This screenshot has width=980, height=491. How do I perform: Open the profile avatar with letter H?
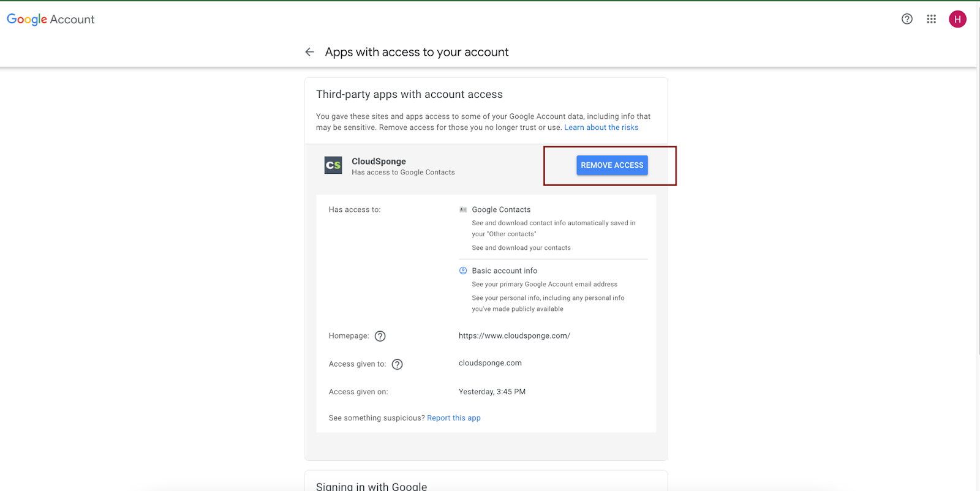tap(958, 19)
